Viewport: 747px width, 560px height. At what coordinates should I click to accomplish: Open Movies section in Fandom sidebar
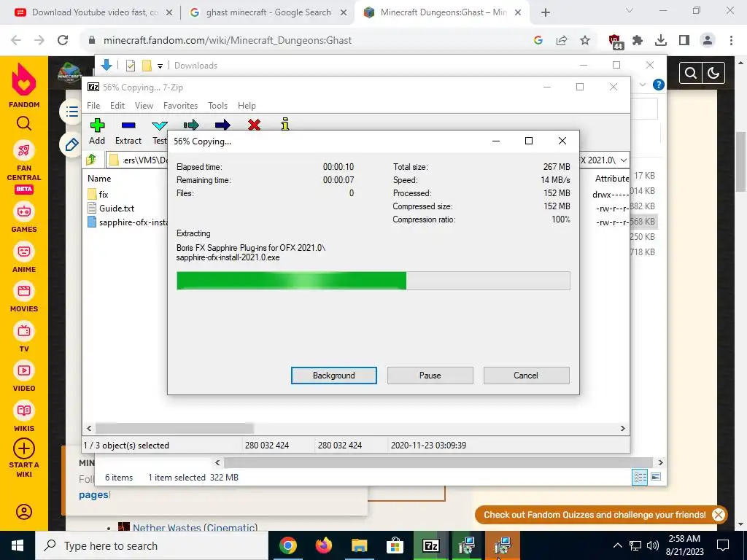tap(24, 297)
